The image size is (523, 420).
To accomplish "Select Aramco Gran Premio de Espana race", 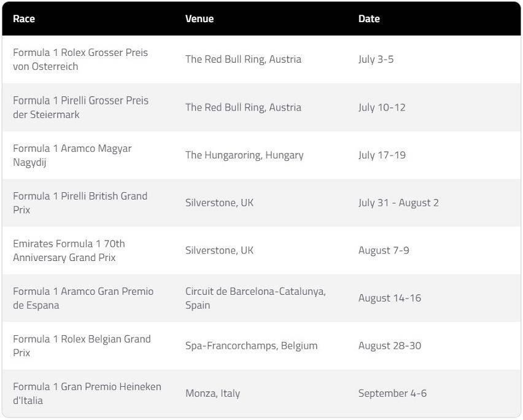I will (83, 298).
